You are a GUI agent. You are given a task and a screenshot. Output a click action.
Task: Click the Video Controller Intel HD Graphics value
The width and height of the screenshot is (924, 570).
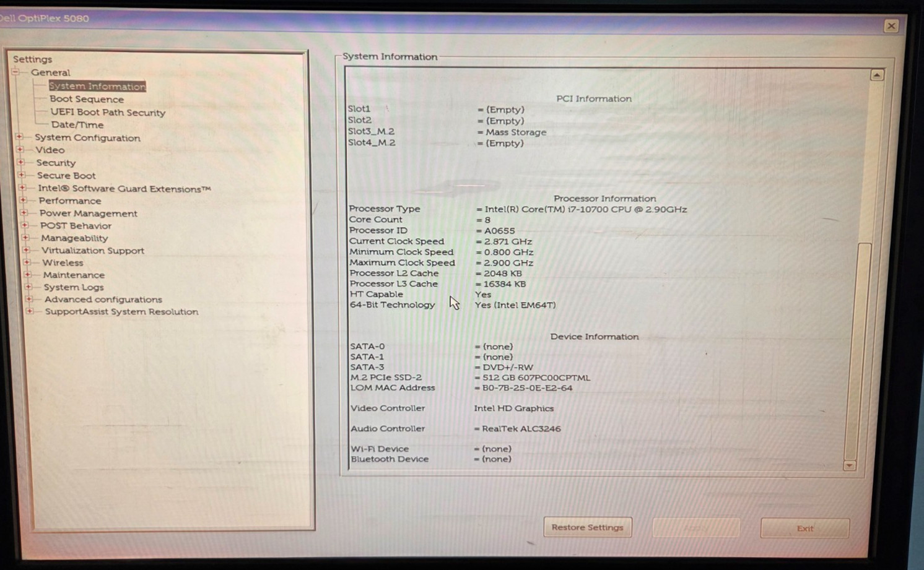(x=514, y=408)
